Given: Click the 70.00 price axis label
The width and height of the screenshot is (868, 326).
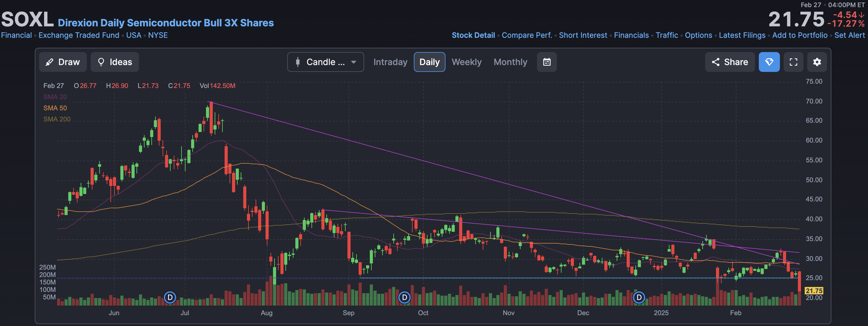Looking at the screenshot, I should (x=814, y=101).
